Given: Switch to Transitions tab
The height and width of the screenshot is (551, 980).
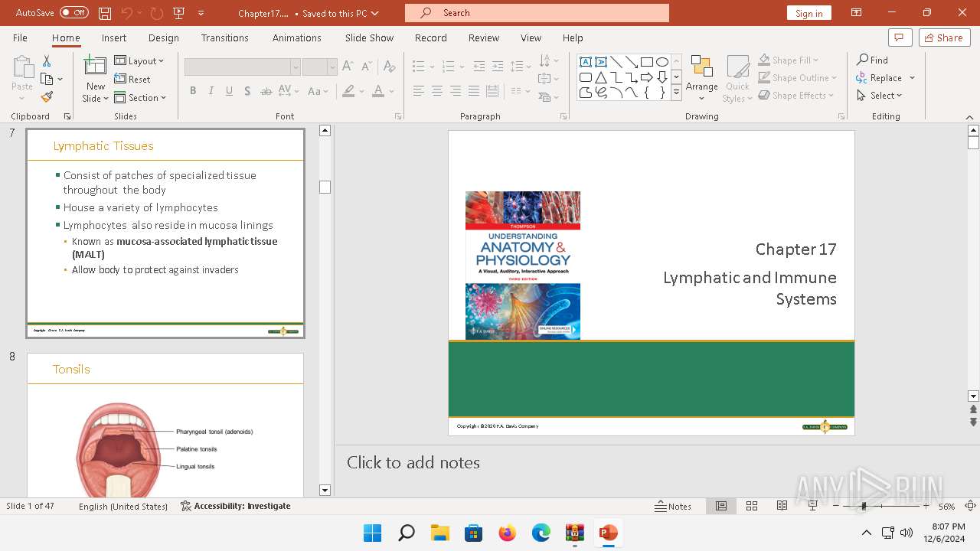Looking at the screenshot, I should tap(225, 37).
